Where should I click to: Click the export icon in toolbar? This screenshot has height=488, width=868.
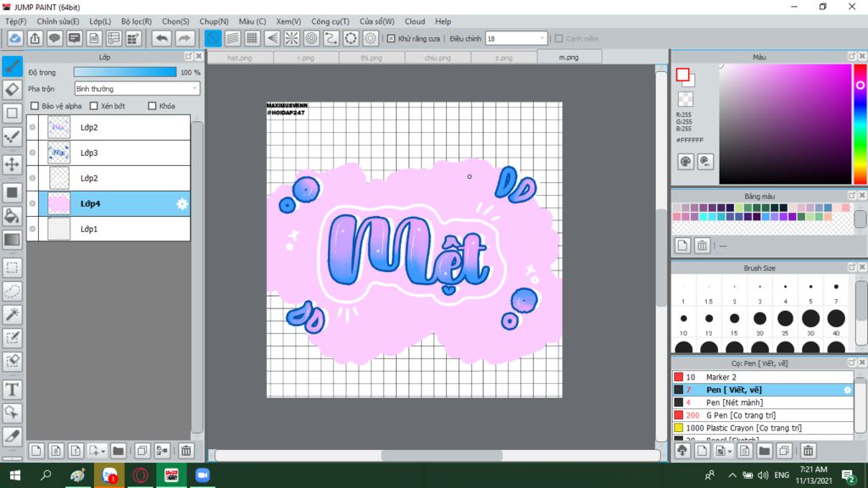(35, 38)
